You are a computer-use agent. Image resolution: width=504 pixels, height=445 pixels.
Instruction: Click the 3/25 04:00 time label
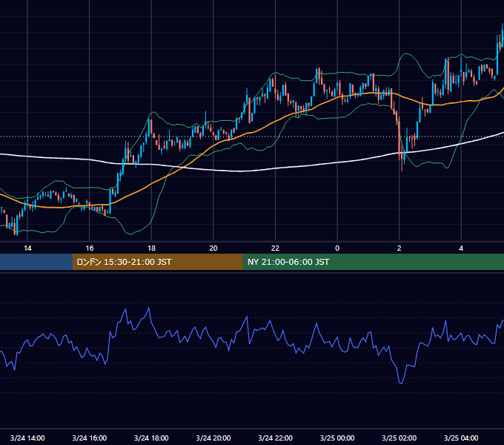click(x=461, y=438)
